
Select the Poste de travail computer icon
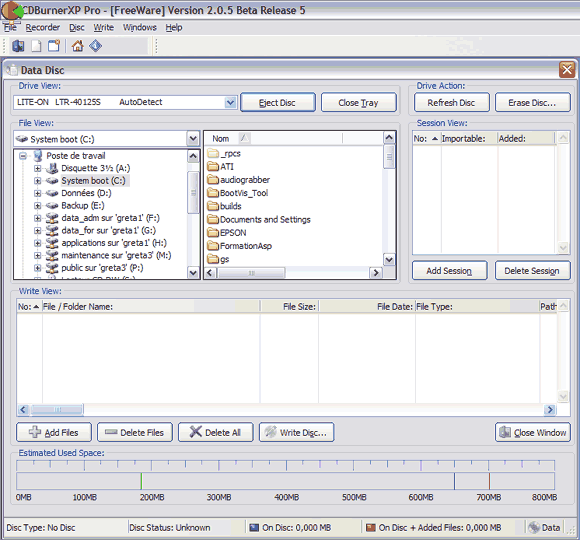pyautogui.click(x=38, y=156)
